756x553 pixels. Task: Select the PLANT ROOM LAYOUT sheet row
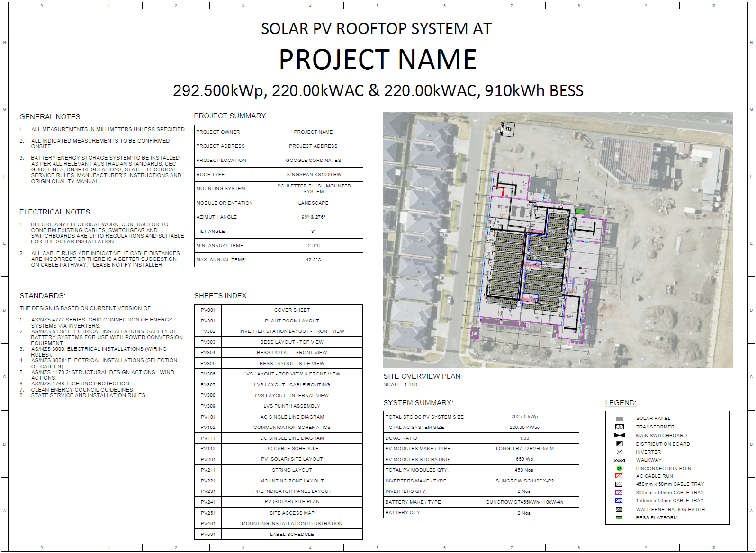tap(279, 321)
